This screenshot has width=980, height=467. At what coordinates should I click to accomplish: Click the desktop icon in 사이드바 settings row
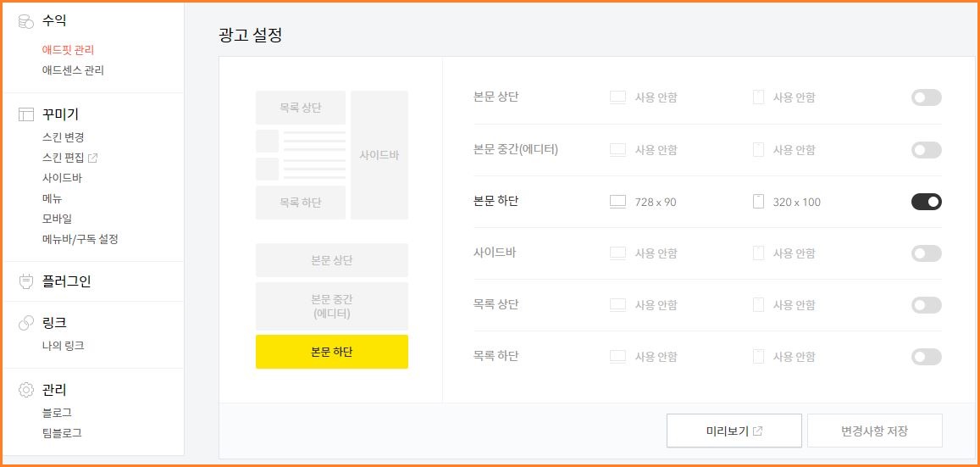click(617, 253)
